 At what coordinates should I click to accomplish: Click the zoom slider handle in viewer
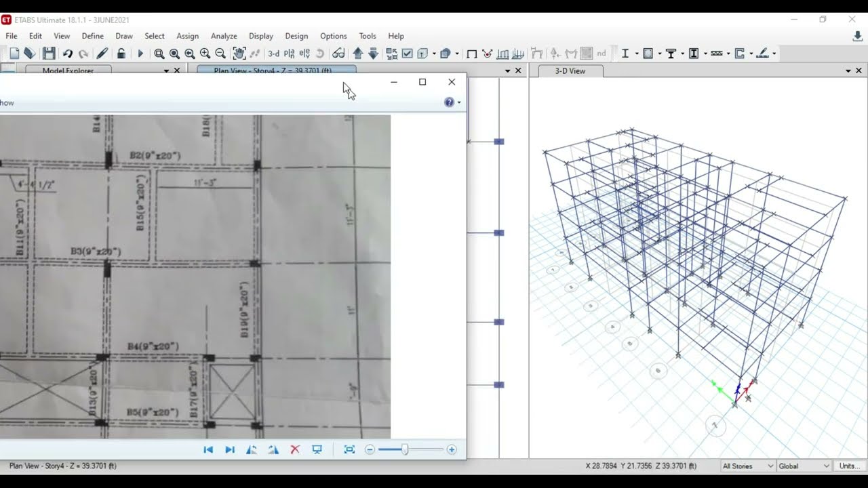[x=405, y=449]
